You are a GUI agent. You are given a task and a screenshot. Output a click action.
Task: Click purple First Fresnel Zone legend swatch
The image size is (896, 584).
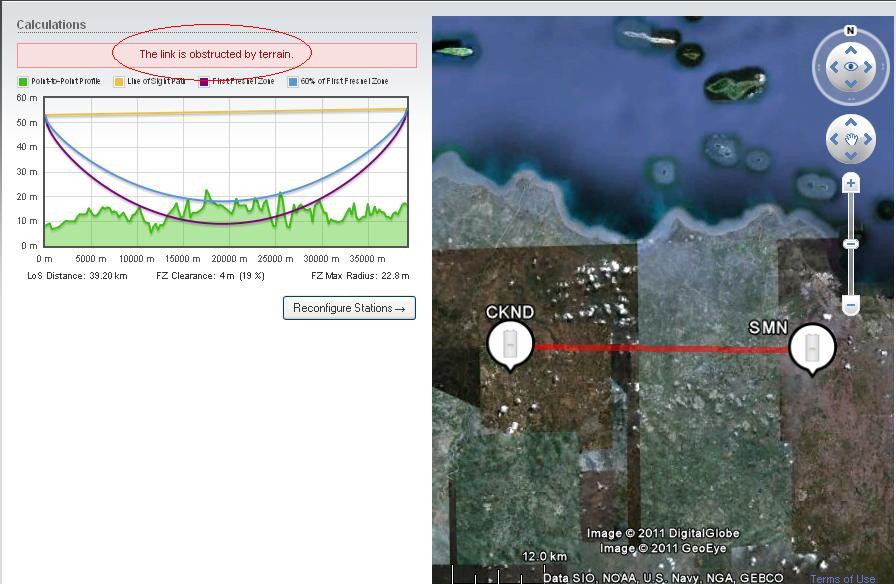(x=204, y=82)
